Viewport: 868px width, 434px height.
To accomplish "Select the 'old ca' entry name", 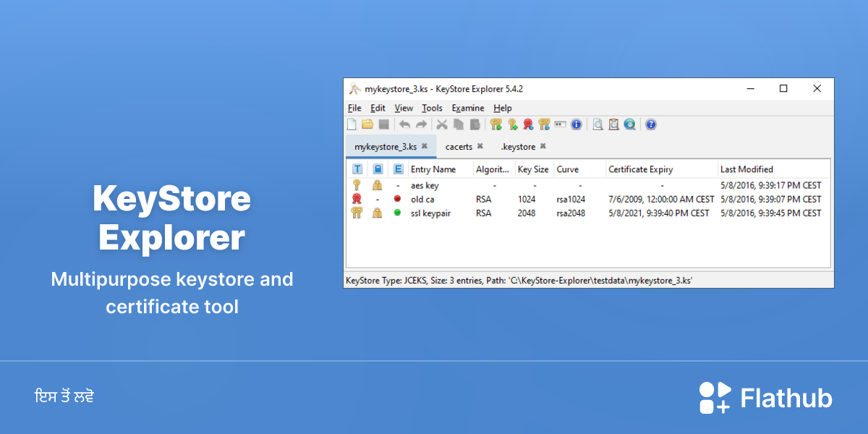I will click(422, 199).
